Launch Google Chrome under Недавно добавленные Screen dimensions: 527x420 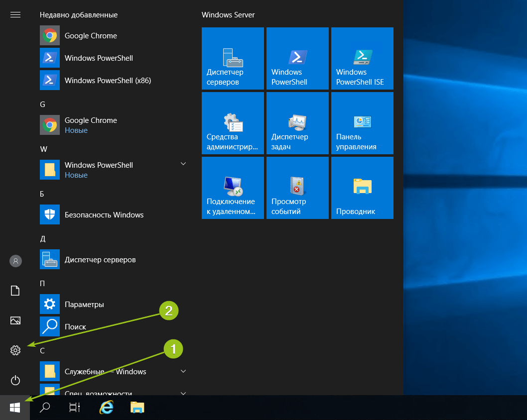[x=114, y=36]
